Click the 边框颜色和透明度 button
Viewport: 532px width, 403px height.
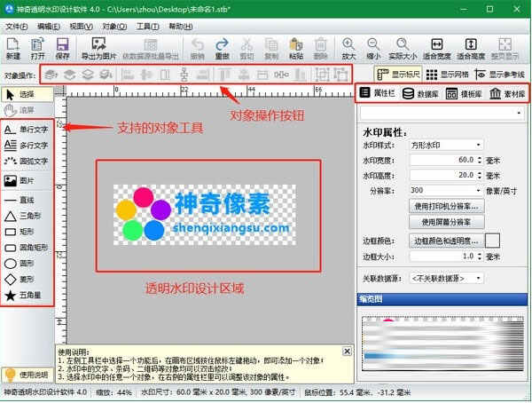(x=447, y=241)
